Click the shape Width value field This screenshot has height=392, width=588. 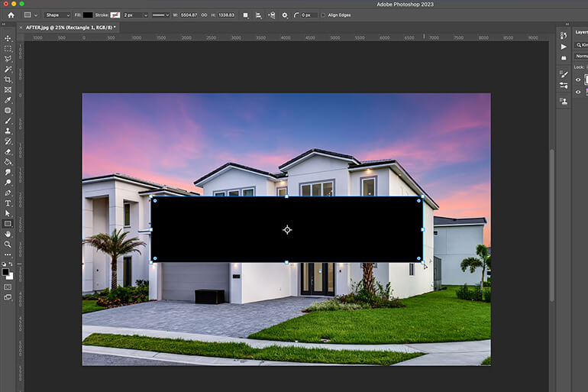pyautogui.click(x=189, y=15)
